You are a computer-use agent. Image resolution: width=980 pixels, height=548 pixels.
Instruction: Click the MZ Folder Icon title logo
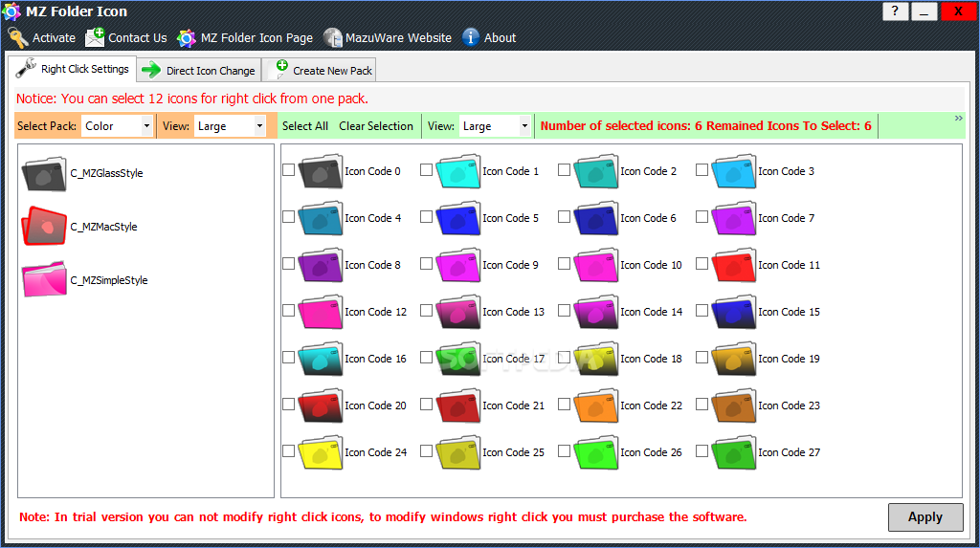[x=11, y=11]
